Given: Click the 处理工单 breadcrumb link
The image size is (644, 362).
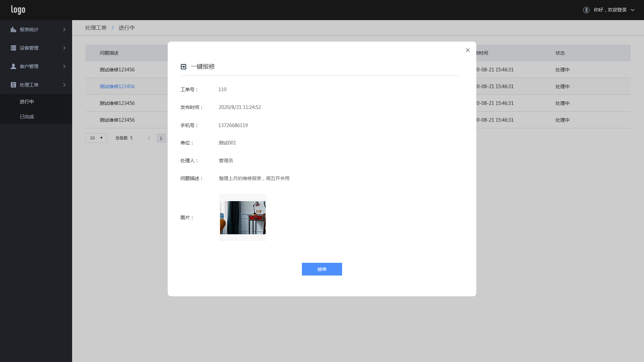Looking at the screenshot, I should [96, 28].
